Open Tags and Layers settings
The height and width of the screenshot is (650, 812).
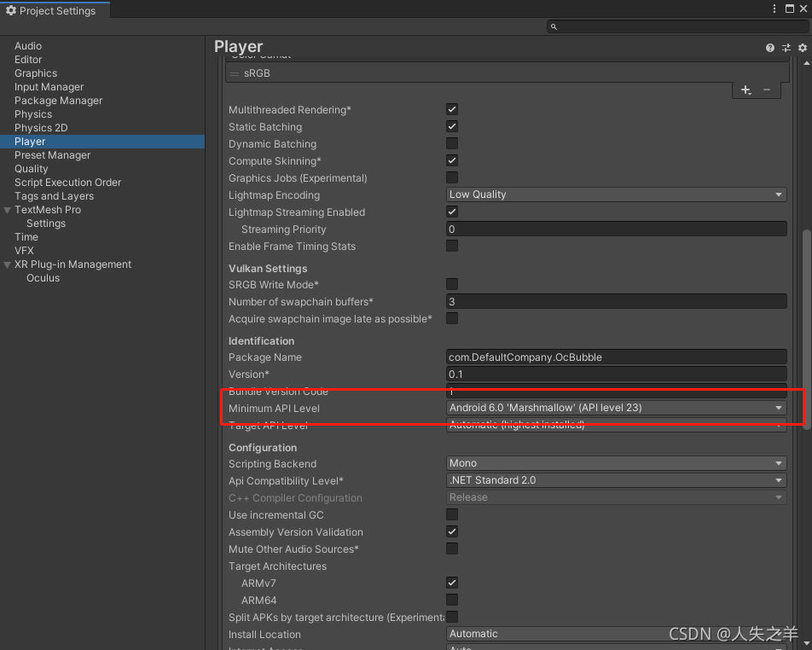click(x=55, y=196)
